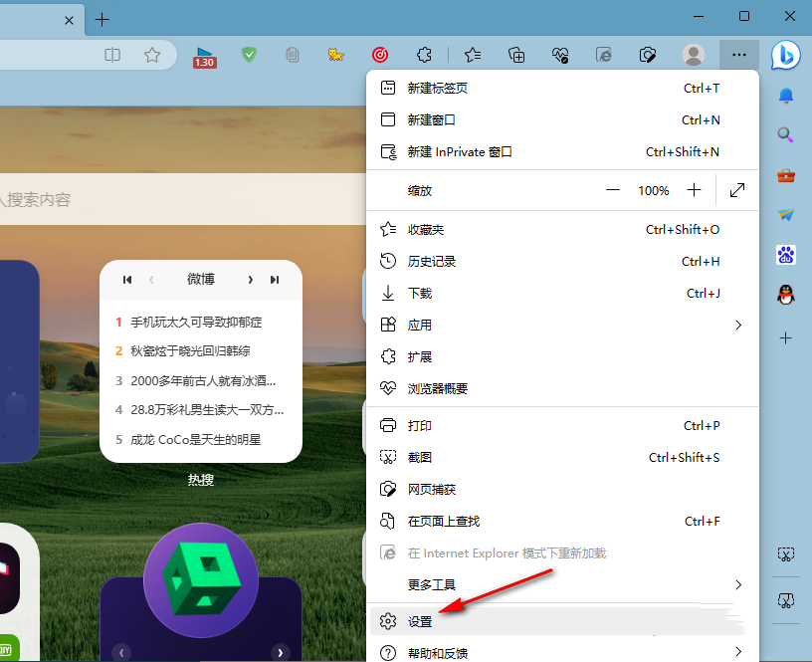This screenshot has height=662, width=812.
Task: Open the notification bell in sidebar
Action: (x=785, y=96)
